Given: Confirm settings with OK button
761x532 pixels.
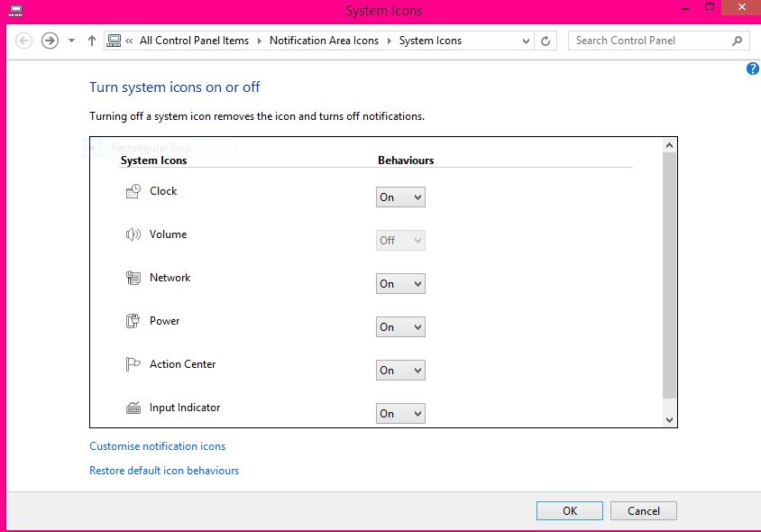Looking at the screenshot, I should [569, 510].
